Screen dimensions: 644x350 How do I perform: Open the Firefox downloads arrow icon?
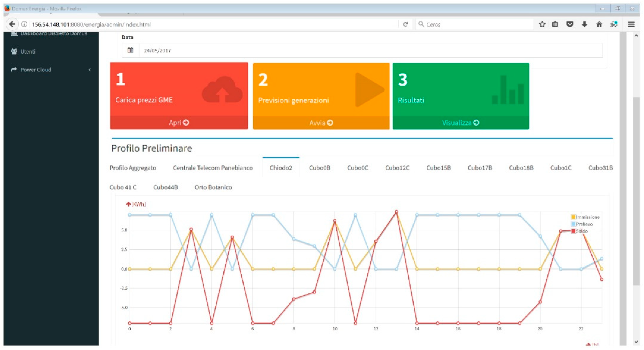coord(584,24)
